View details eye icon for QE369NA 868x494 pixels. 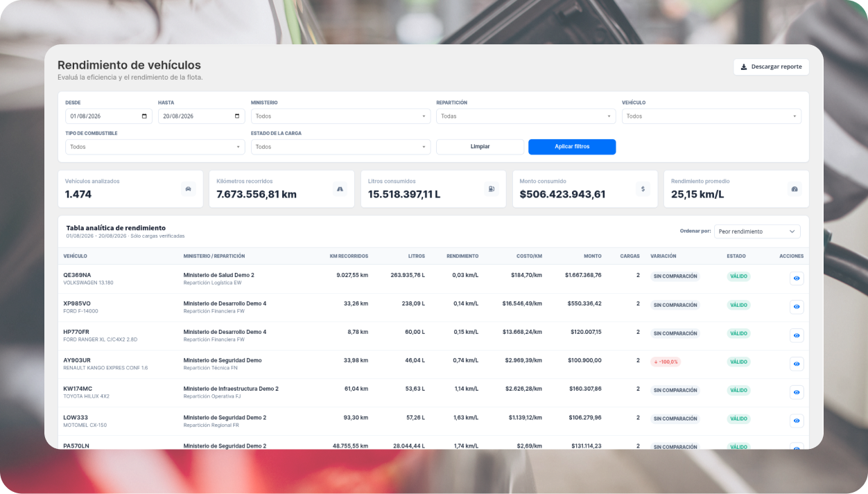(797, 279)
